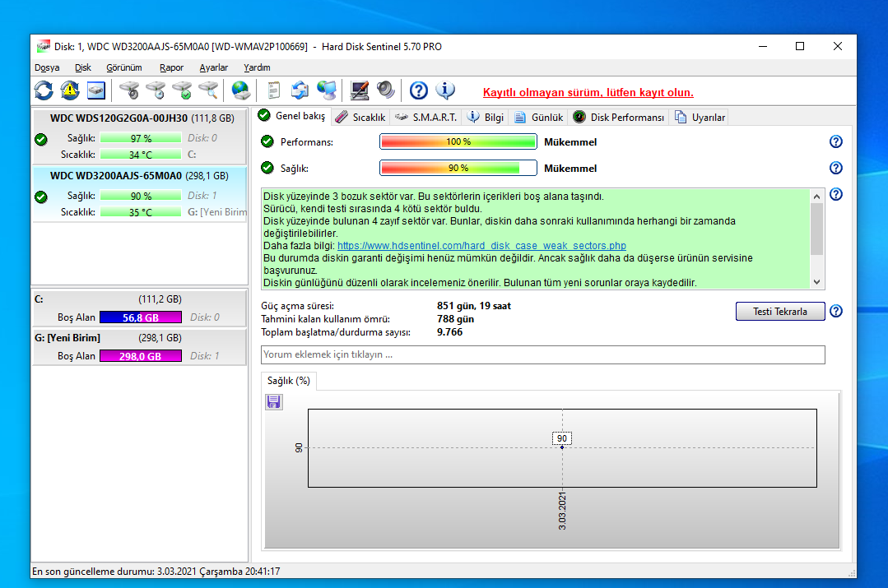Image resolution: width=888 pixels, height=588 pixels.
Task: Switch to the S.M.A.R.T. tab
Action: coord(425,117)
